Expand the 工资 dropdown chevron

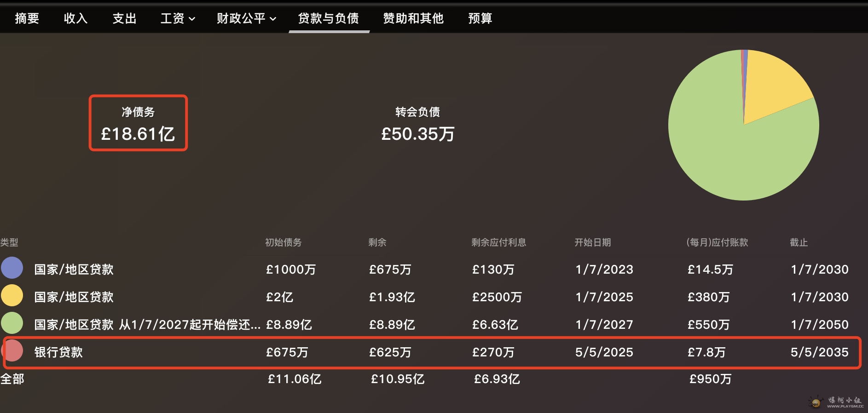tap(192, 19)
